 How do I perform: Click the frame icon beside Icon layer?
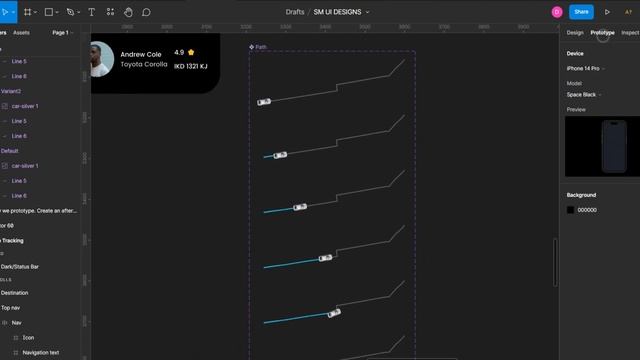(16, 338)
